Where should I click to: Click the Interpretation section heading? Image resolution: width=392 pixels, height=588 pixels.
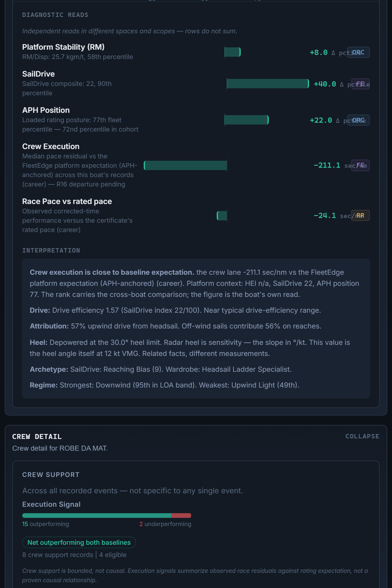51,250
